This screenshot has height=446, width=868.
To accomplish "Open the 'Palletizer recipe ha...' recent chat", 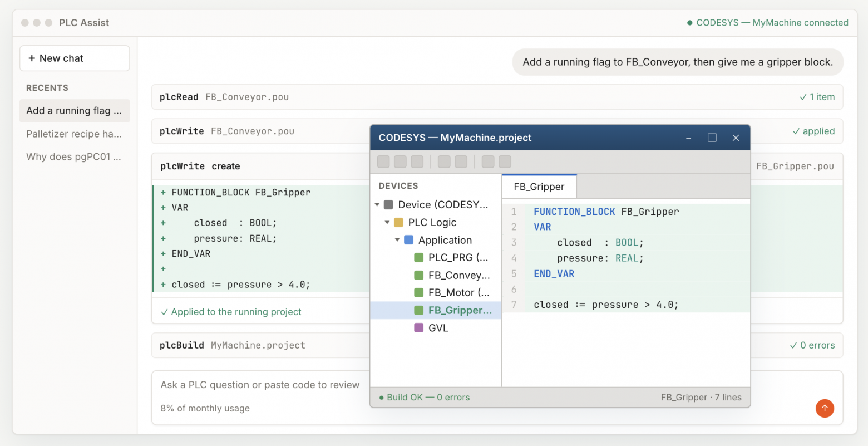I will click(x=75, y=134).
